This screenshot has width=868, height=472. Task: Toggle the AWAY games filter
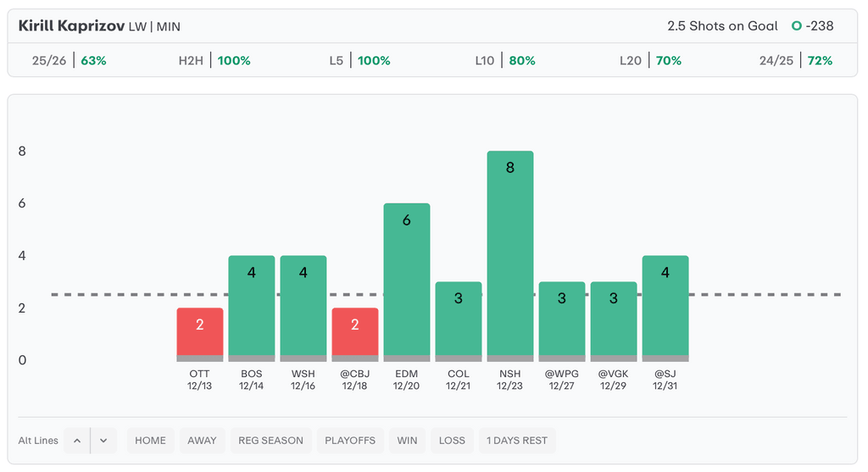(202, 441)
